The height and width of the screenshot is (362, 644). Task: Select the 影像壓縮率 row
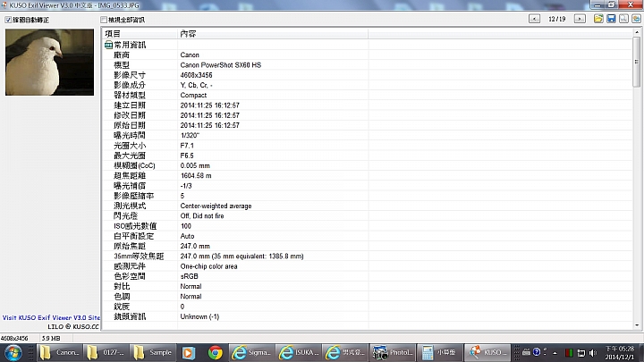click(x=368, y=196)
